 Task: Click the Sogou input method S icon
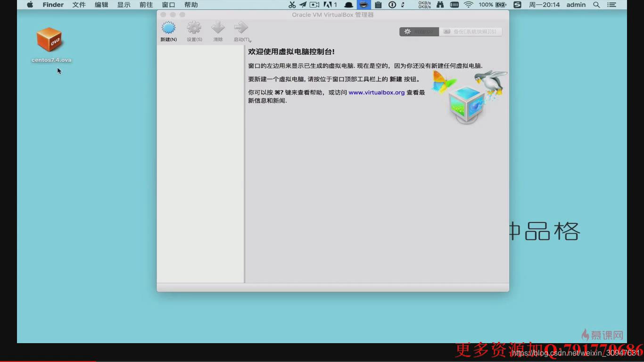517,5
